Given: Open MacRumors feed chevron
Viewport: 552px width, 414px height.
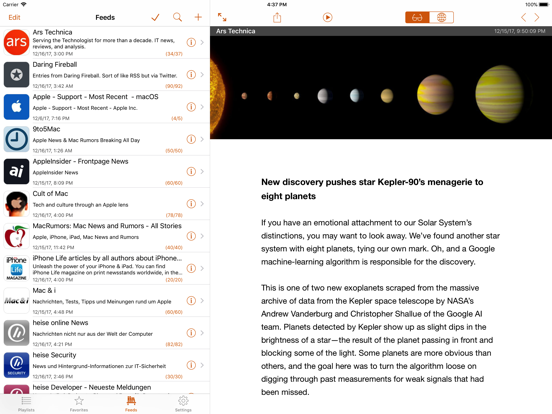Looking at the screenshot, I should (x=202, y=236).
